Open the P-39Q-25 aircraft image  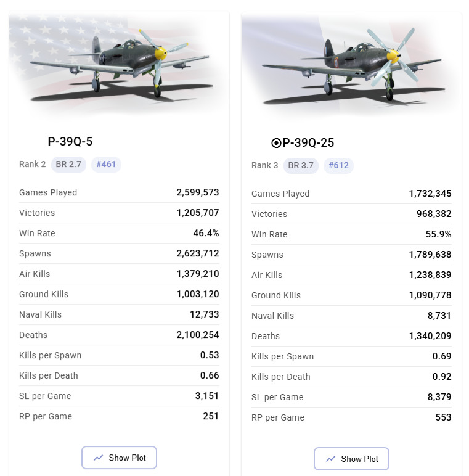click(x=351, y=66)
